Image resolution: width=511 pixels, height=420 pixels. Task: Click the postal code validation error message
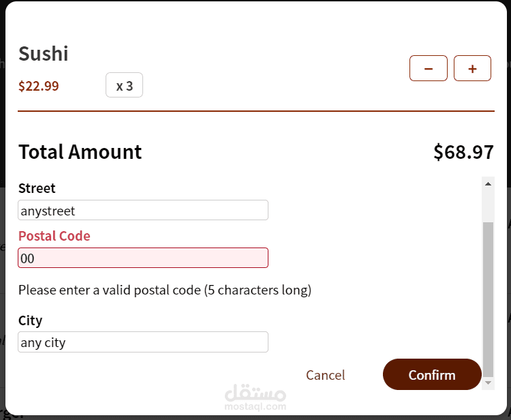tap(165, 290)
